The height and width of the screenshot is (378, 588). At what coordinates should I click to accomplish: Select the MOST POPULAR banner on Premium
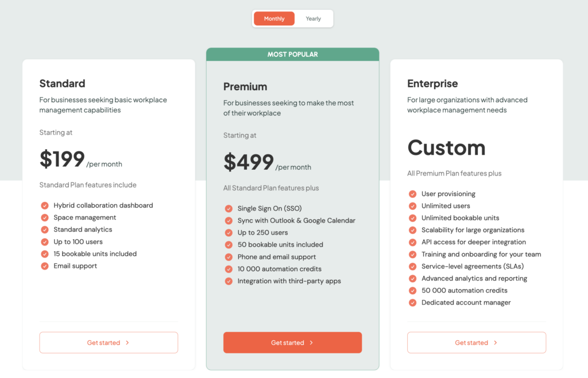[x=292, y=54]
